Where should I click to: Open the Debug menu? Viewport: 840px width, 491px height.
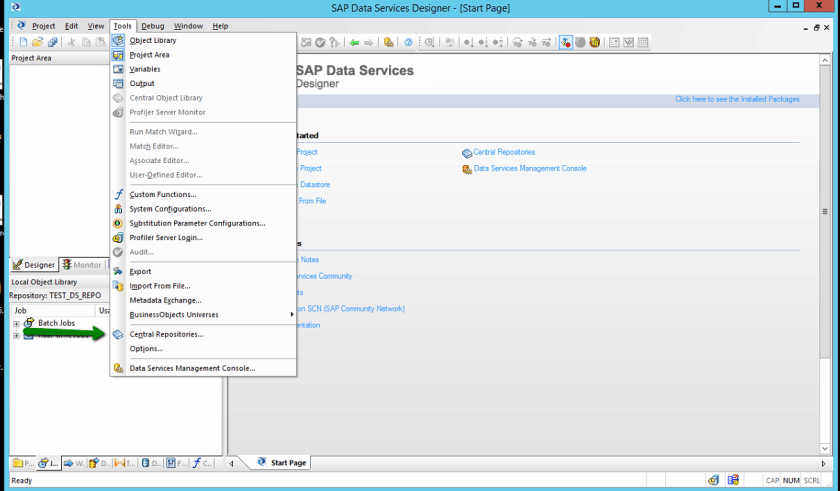pos(152,26)
